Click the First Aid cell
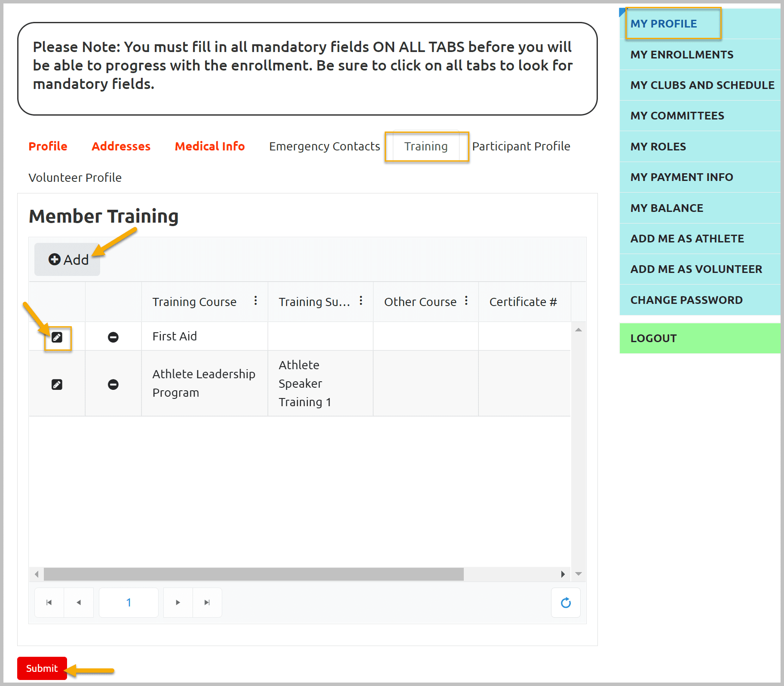Image resolution: width=784 pixels, height=686 pixels. (205, 336)
